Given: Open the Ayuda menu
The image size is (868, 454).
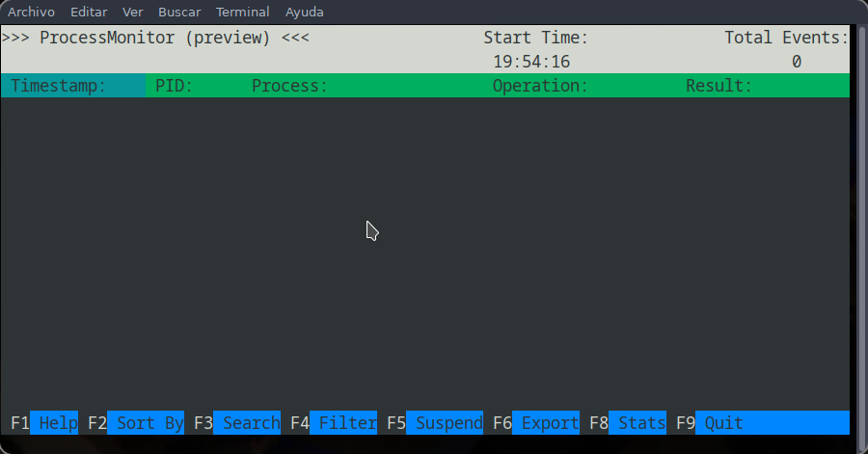Looking at the screenshot, I should click(x=304, y=12).
